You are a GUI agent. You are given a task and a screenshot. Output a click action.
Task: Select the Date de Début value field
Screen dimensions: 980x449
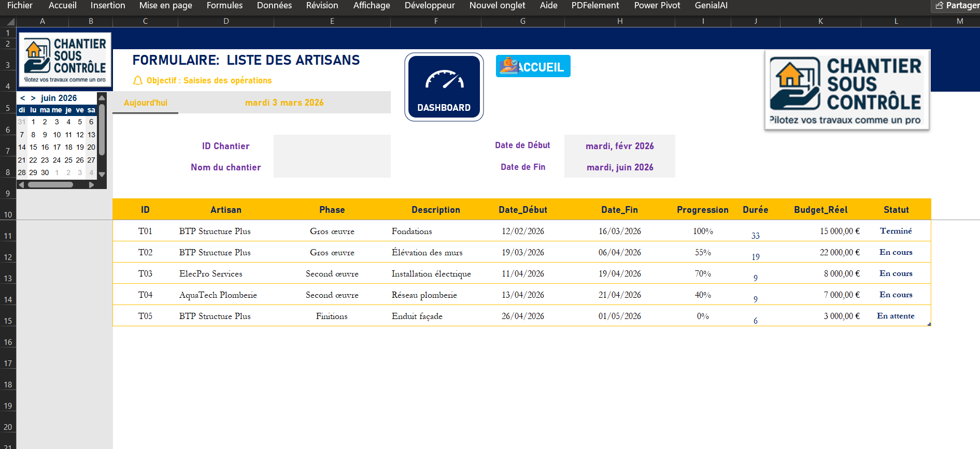pyautogui.click(x=620, y=146)
